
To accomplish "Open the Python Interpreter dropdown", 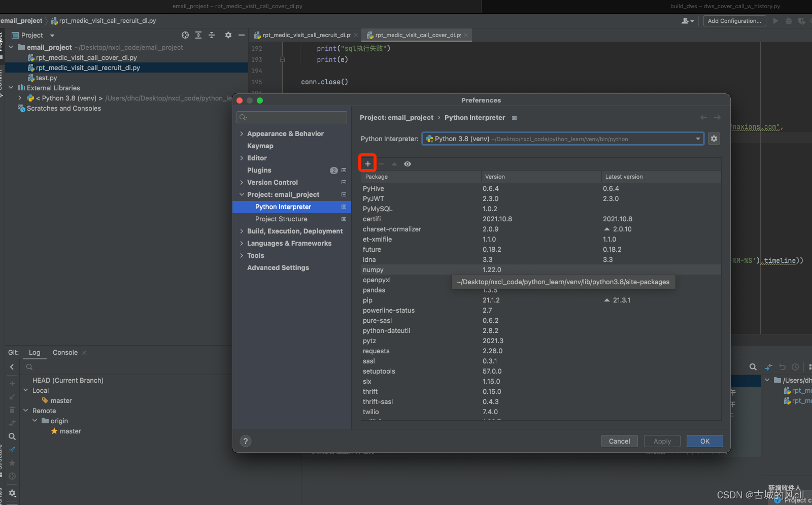I will point(563,139).
